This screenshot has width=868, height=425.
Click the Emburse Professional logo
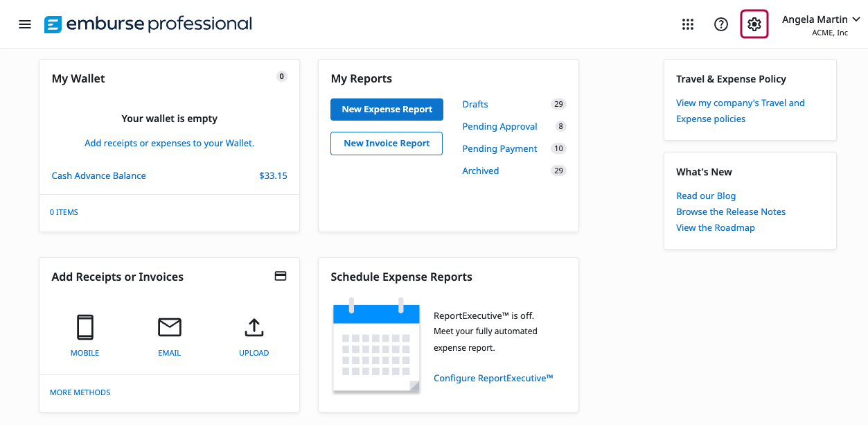point(148,24)
